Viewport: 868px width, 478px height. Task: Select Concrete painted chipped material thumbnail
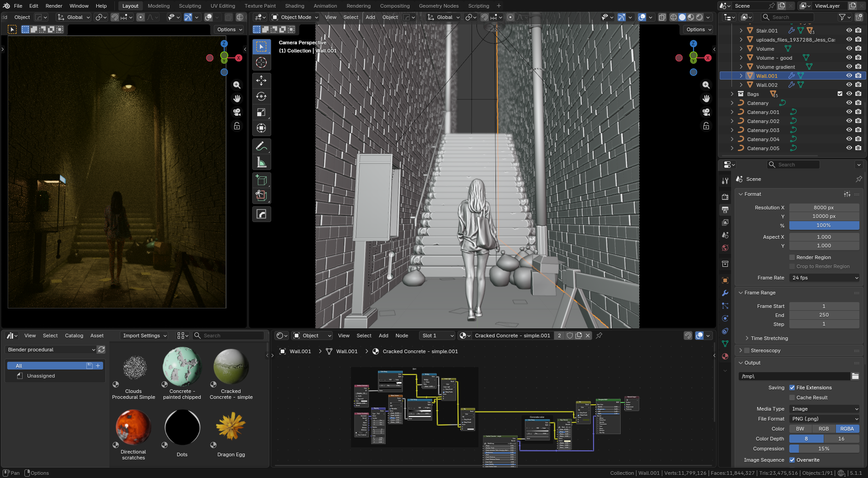[x=182, y=374]
